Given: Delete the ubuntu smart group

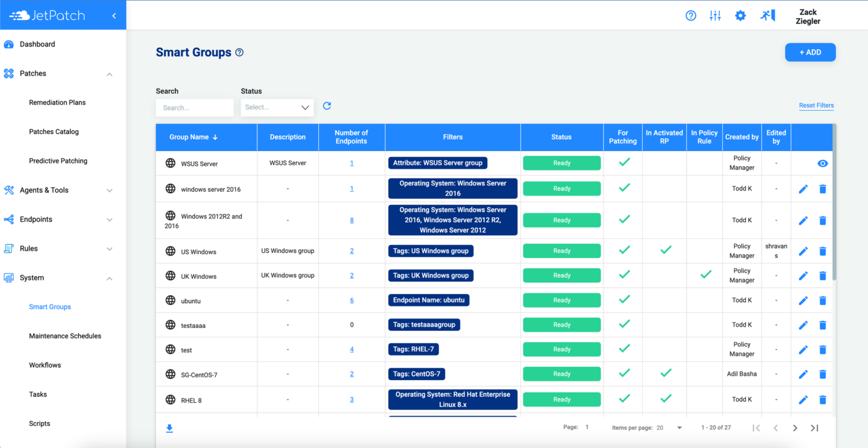Looking at the screenshot, I should tap(822, 300).
